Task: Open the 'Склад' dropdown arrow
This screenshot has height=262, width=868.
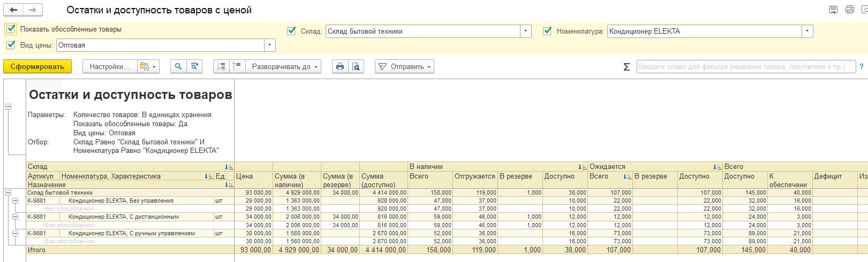Action: coord(526,31)
